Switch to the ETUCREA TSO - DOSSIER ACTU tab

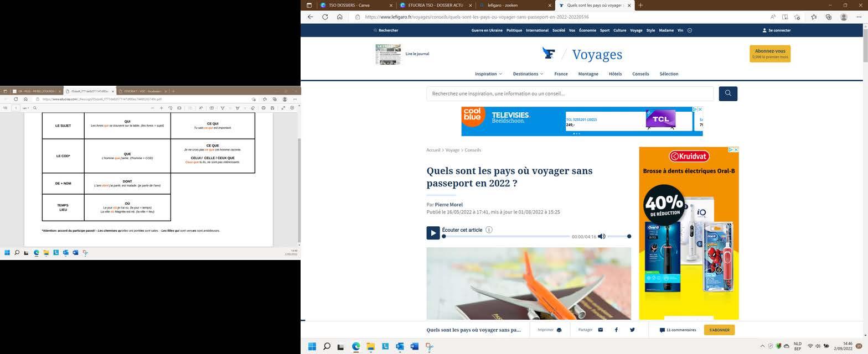(x=436, y=5)
